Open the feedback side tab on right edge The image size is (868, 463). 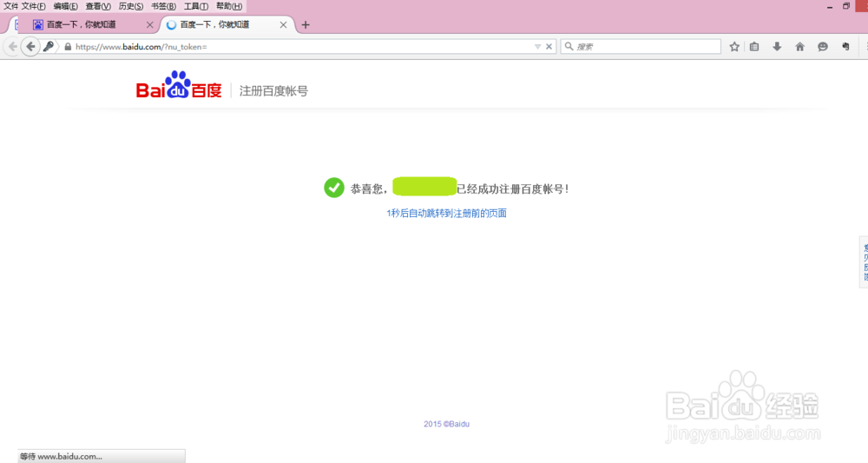pyautogui.click(x=864, y=262)
